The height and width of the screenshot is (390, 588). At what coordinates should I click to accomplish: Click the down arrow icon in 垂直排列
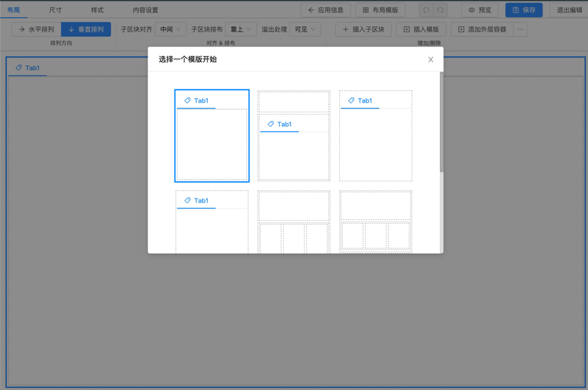(x=71, y=29)
